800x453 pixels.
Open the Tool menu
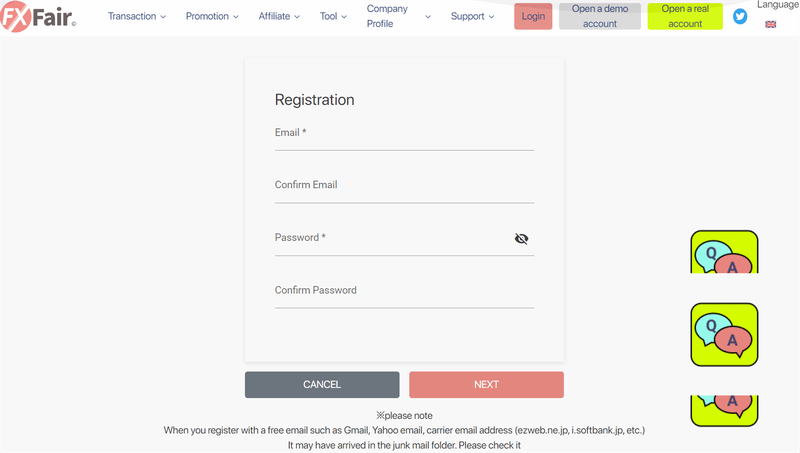pos(333,16)
